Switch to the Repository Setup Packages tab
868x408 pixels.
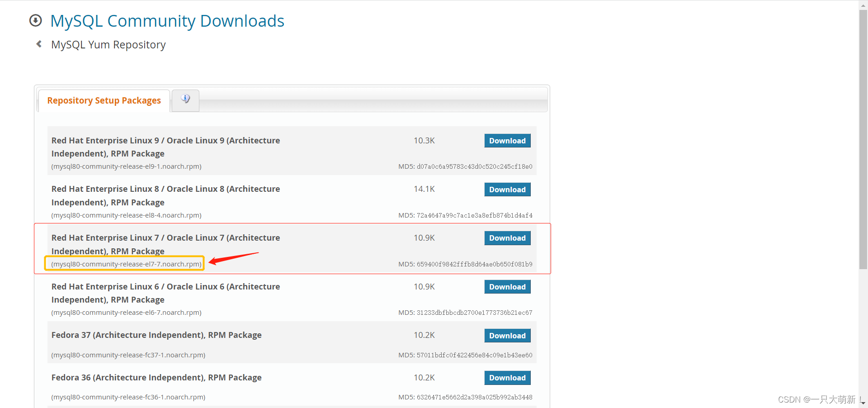point(104,100)
